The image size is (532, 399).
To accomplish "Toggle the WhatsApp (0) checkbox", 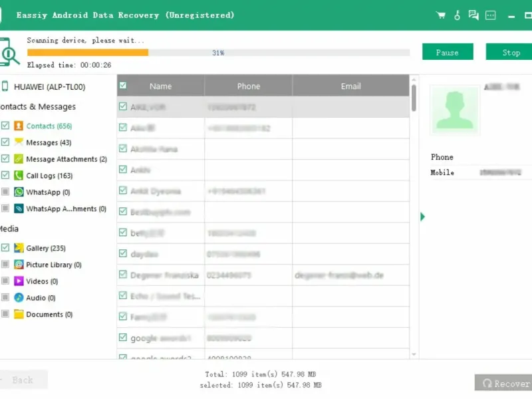I will point(5,192).
